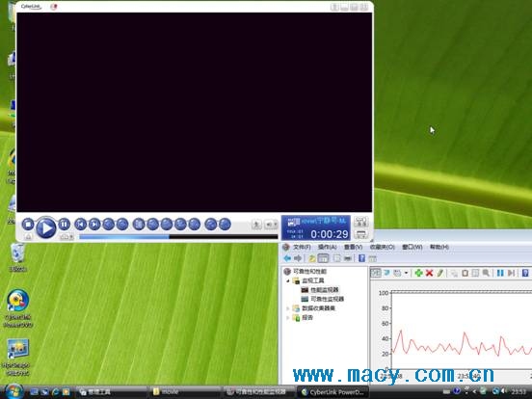Toggle the show/hide console tree button
Viewport: 532px width, 399px height.
[x=323, y=258]
